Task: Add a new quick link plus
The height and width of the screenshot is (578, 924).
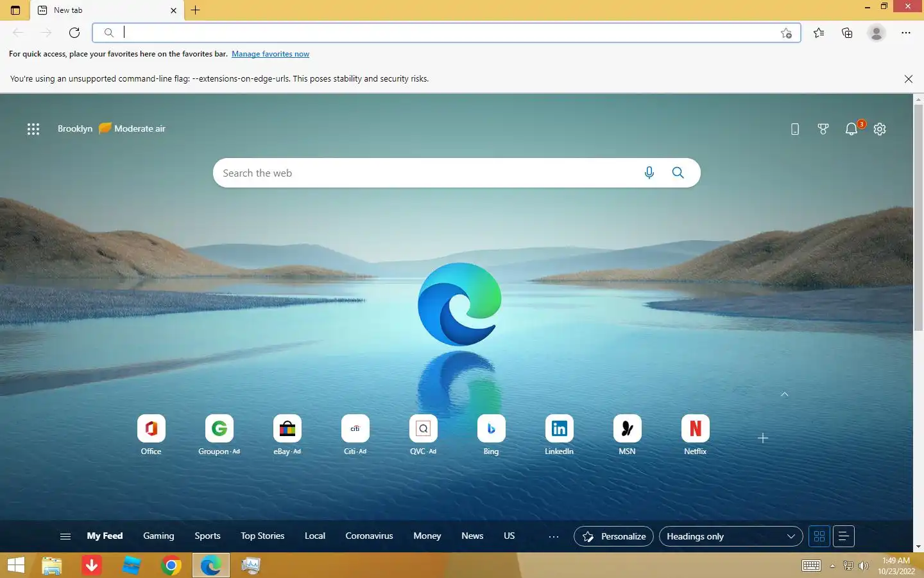Action: (763, 438)
